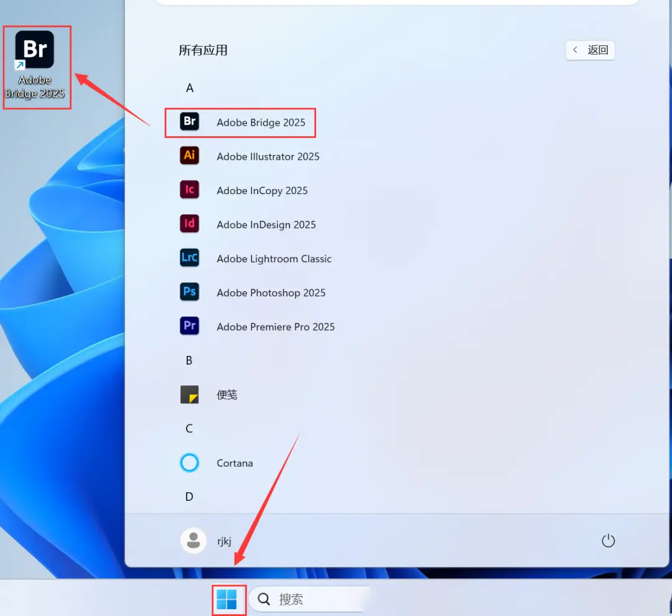672x616 pixels.
Task: Jump to letter B section header
Action: 189,360
